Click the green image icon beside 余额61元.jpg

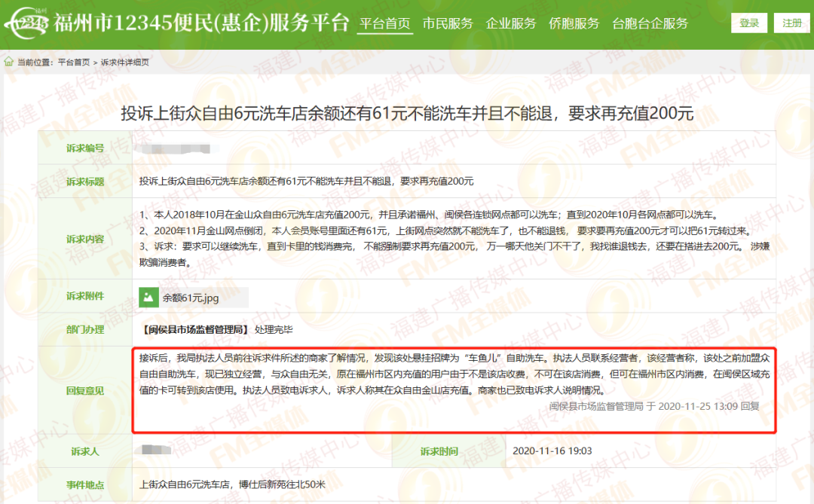[x=148, y=297]
